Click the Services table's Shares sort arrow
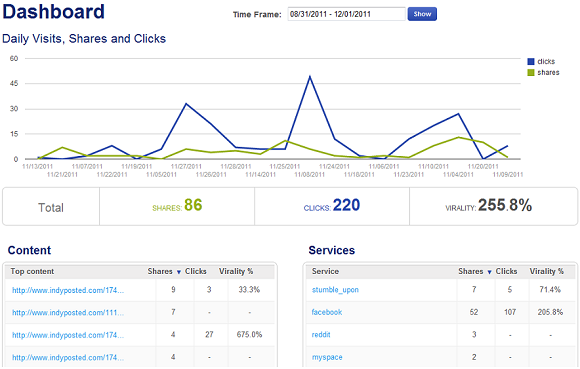 click(489, 272)
